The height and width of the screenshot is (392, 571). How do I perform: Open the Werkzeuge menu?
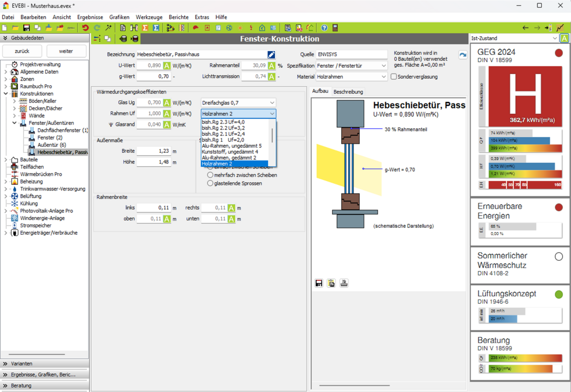click(149, 17)
